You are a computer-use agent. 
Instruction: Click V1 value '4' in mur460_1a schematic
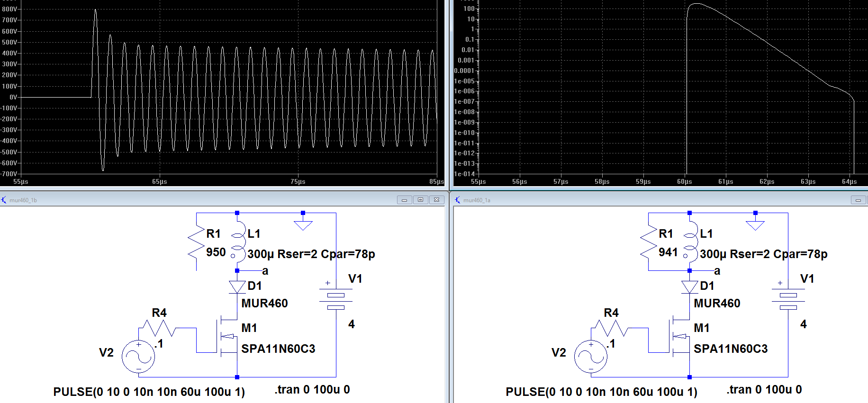(x=804, y=324)
